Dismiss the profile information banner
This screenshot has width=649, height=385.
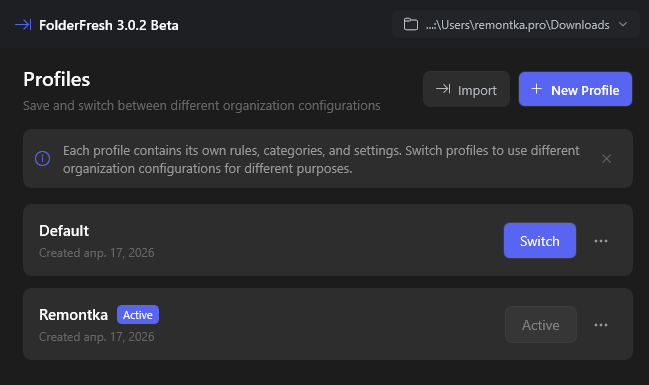[x=606, y=159]
